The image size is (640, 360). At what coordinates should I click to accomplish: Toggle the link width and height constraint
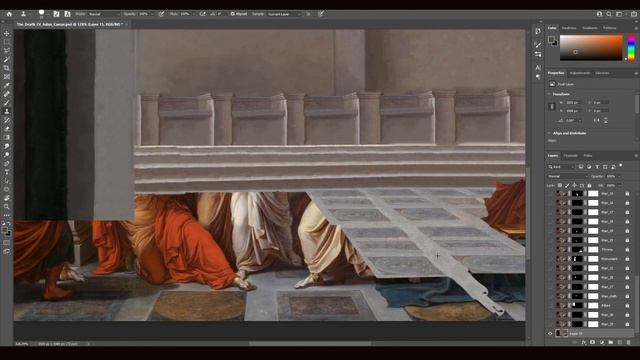pos(552,107)
